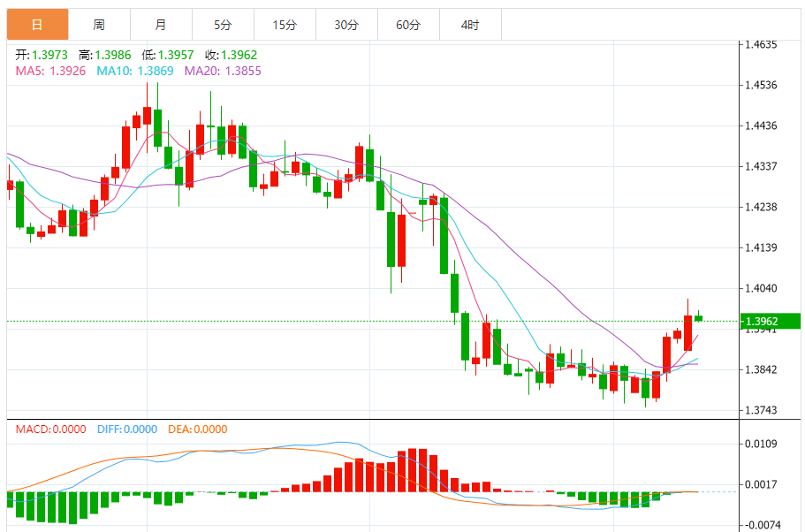Click the MACD:0.0000 label
The width and height of the screenshot is (805, 532).
point(51,429)
